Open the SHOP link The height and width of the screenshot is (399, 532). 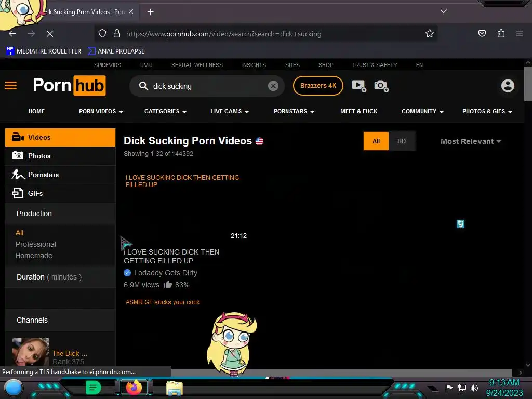326,65
